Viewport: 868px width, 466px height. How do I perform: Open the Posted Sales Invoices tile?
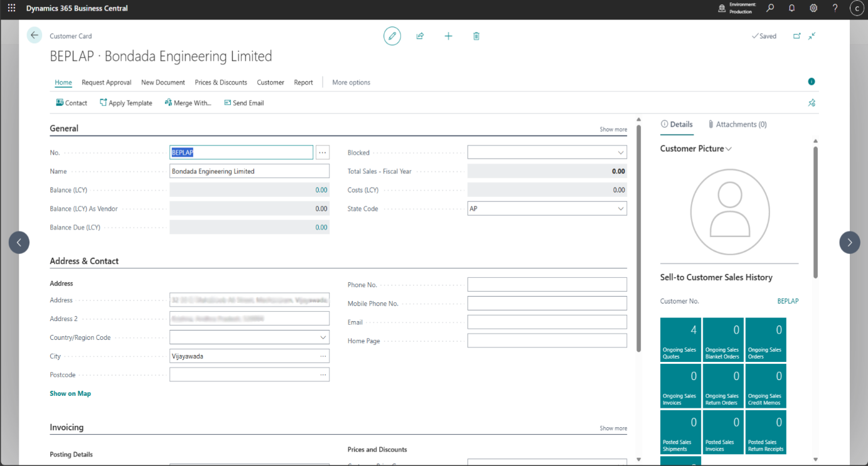[723, 432]
